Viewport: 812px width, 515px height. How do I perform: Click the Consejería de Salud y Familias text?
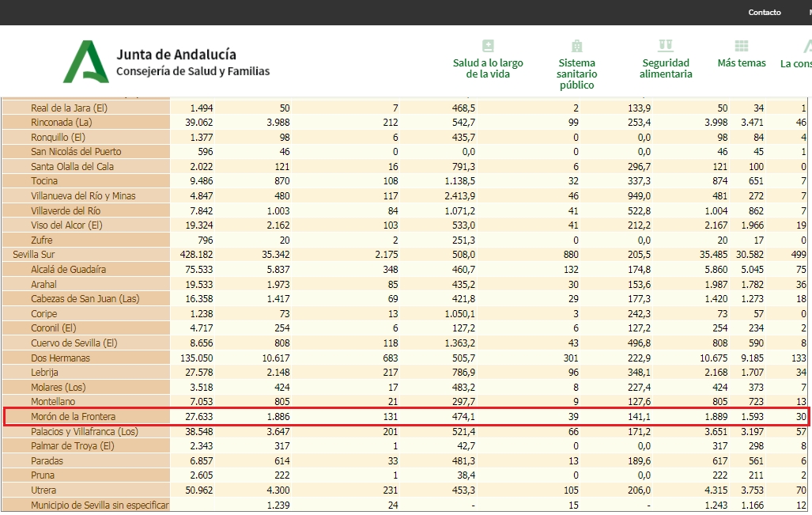pos(193,71)
